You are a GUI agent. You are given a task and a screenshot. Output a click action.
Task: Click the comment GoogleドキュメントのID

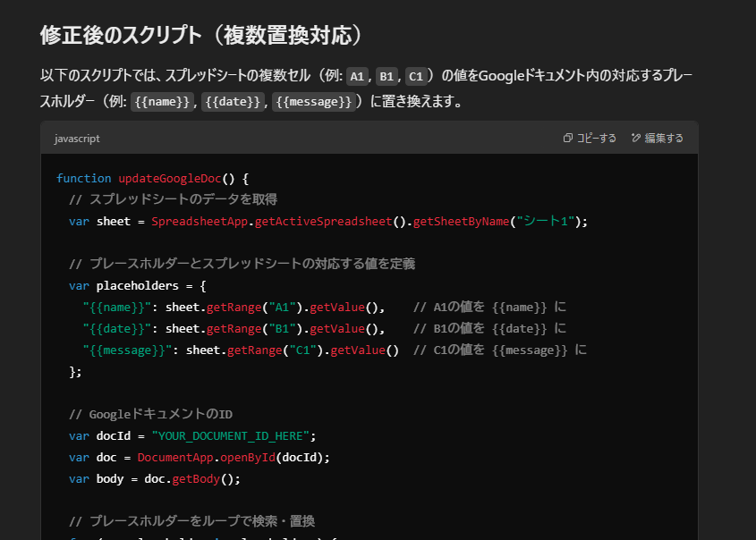pos(151,414)
